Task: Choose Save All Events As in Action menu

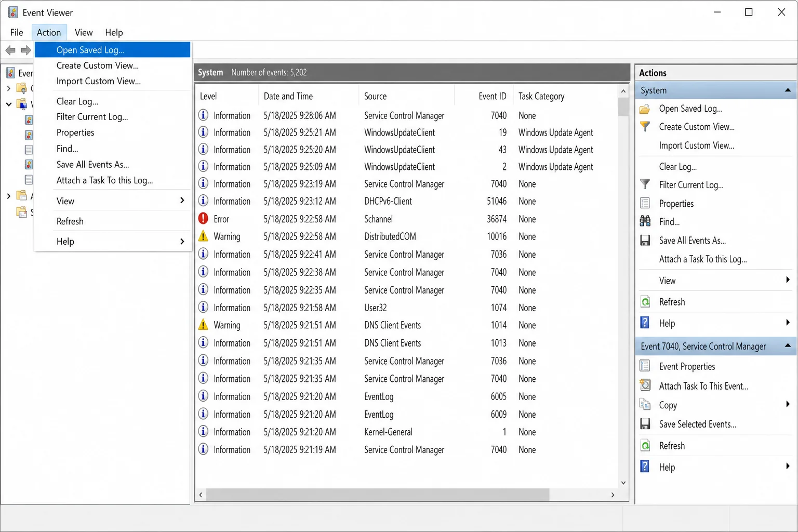Action: click(x=113, y=164)
